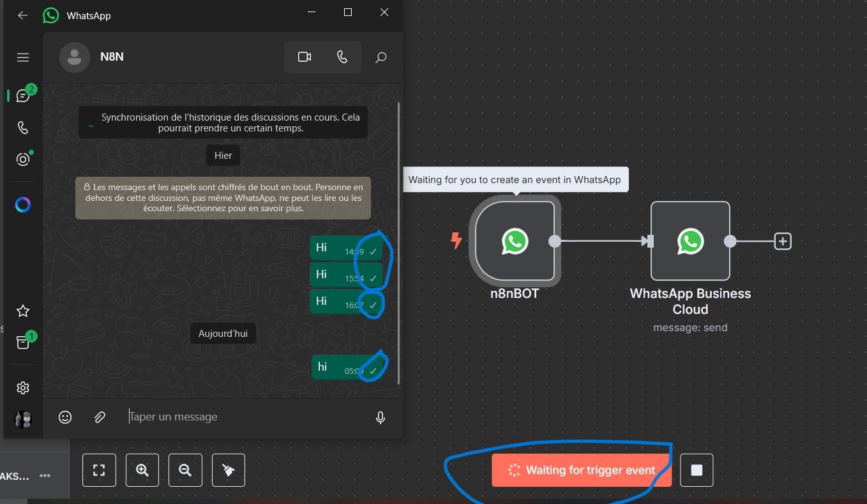Image resolution: width=867 pixels, height=504 pixels.
Task: Start a voice call with N8N contact
Action: click(x=342, y=57)
